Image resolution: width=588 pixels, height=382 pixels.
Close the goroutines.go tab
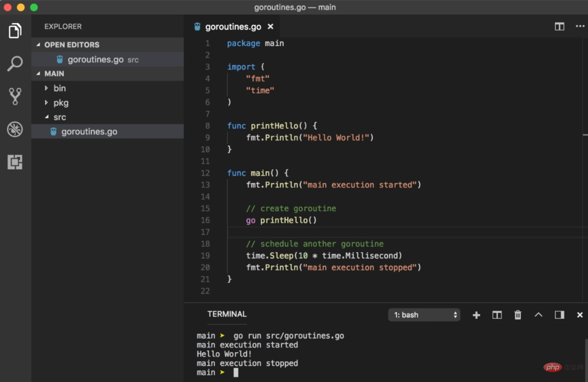point(270,27)
